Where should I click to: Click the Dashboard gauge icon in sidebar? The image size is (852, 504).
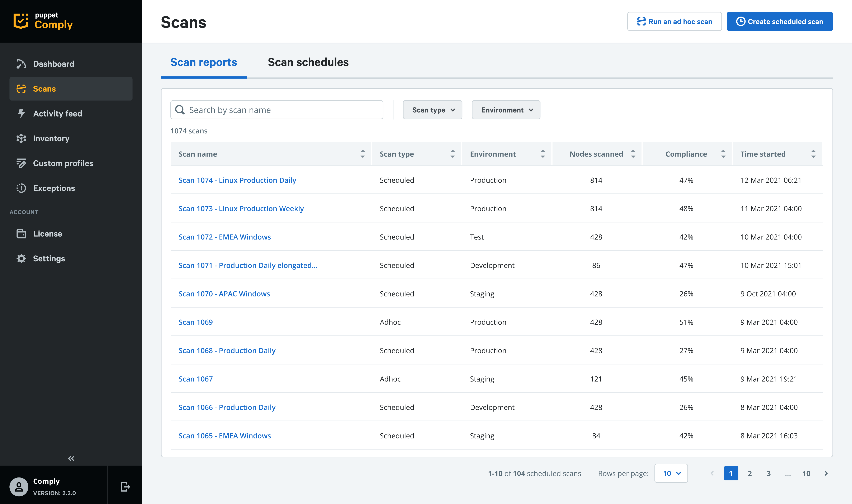(x=21, y=64)
